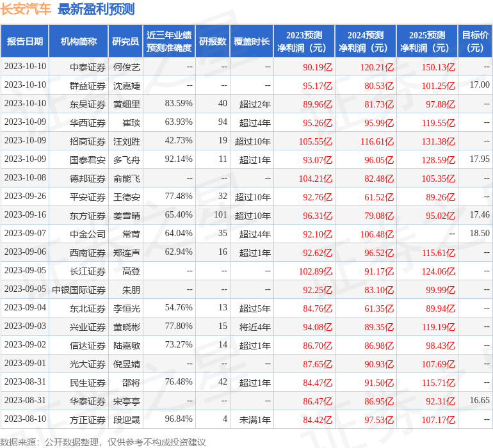Click 长江证券 institution cell
The image size is (493, 448).
(88, 271)
